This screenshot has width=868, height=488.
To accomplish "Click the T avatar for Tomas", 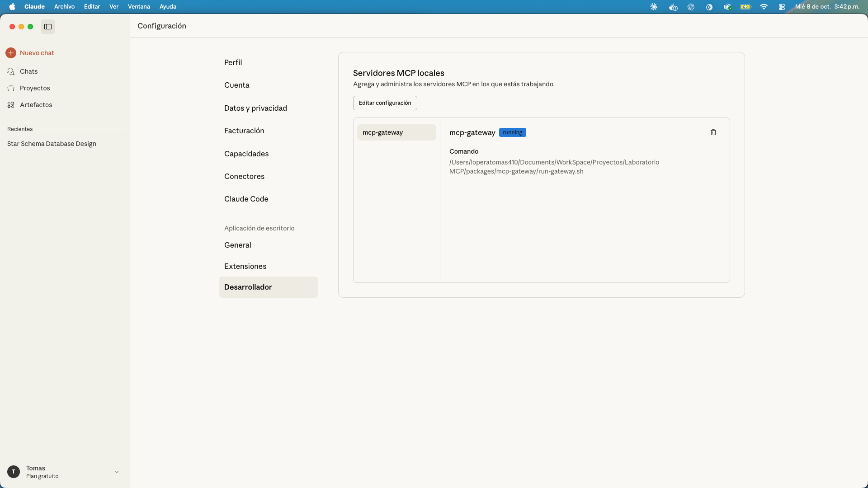I will [14, 472].
